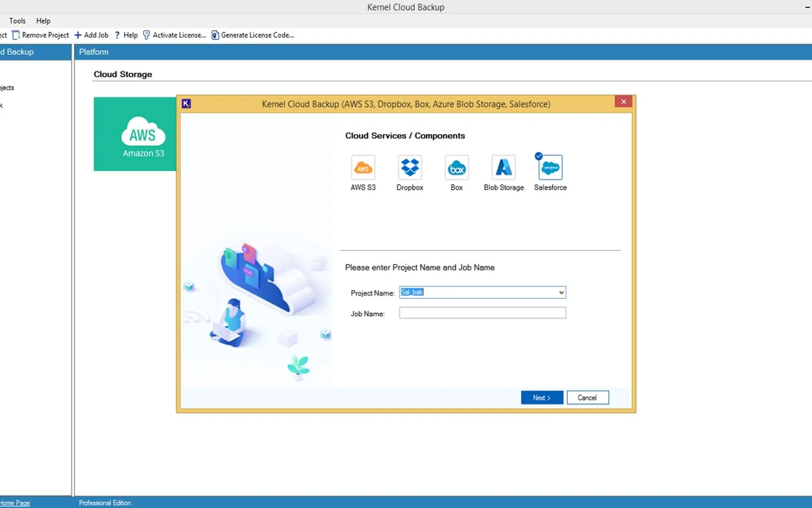
Task: Click the Remove Project toolbar icon
Action: click(x=16, y=35)
